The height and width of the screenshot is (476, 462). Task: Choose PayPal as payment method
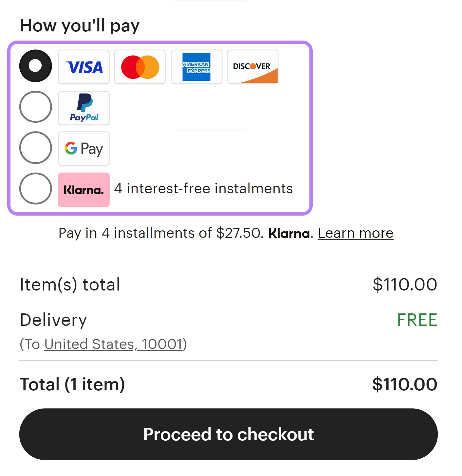pos(35,107)
